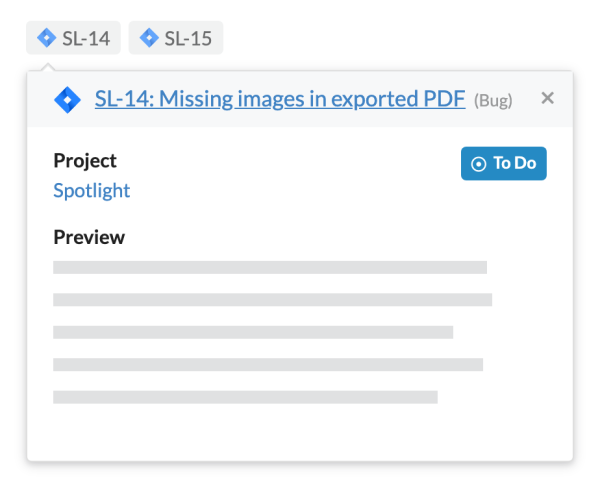Image resolution: width=600 pixels, height=488 pixels.
Task: Click the fourth preview placeholder line
Action: pyautogui.click(x=267, y=364)
